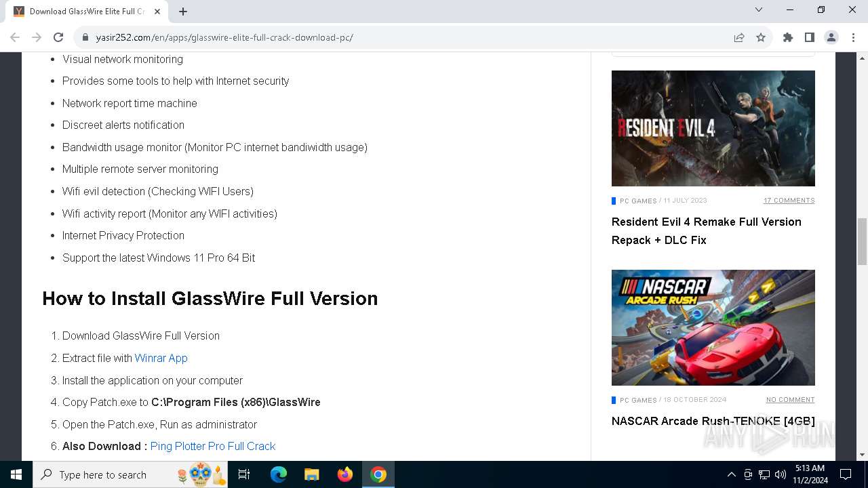This screenshot has width=868, height=488.
Task: Reload the current page
Action: (x=58, y=37)
